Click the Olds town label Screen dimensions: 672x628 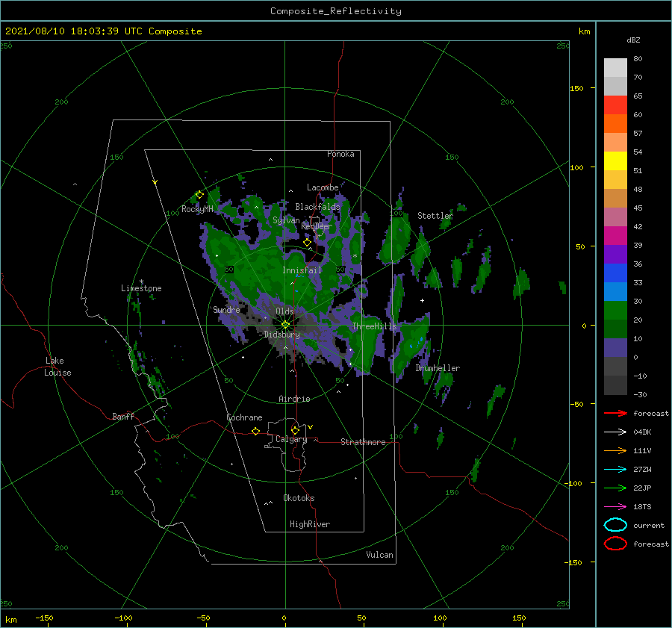point(284,311)
